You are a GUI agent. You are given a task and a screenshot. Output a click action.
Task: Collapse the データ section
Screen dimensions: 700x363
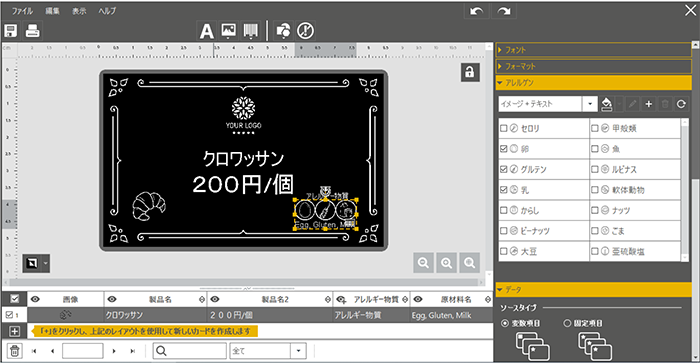coord(593,290)
